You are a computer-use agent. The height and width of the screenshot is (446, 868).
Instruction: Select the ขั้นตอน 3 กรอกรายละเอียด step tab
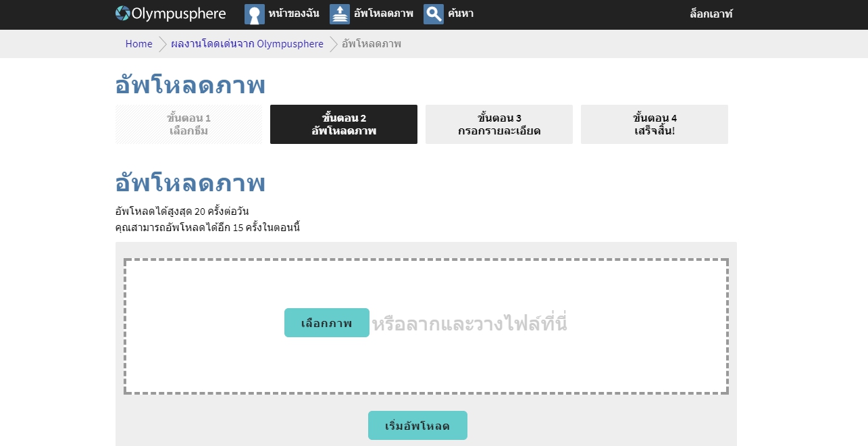pos(499,124)
